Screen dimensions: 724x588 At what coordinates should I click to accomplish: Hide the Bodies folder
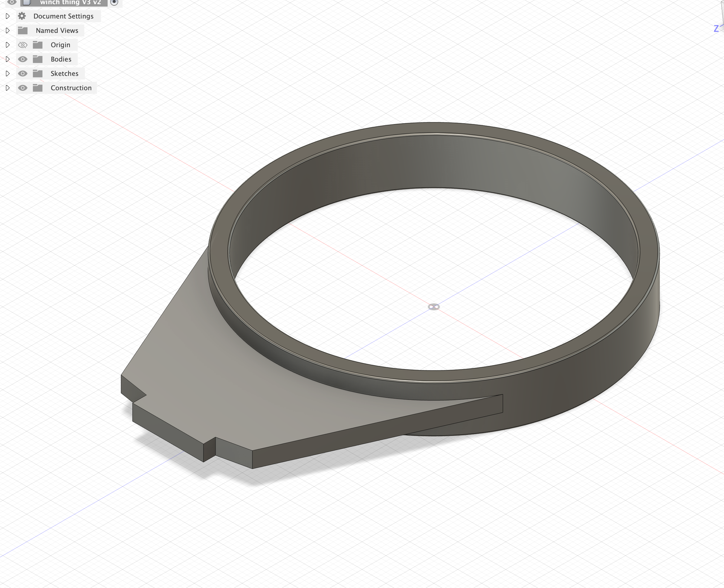(23, 59)
